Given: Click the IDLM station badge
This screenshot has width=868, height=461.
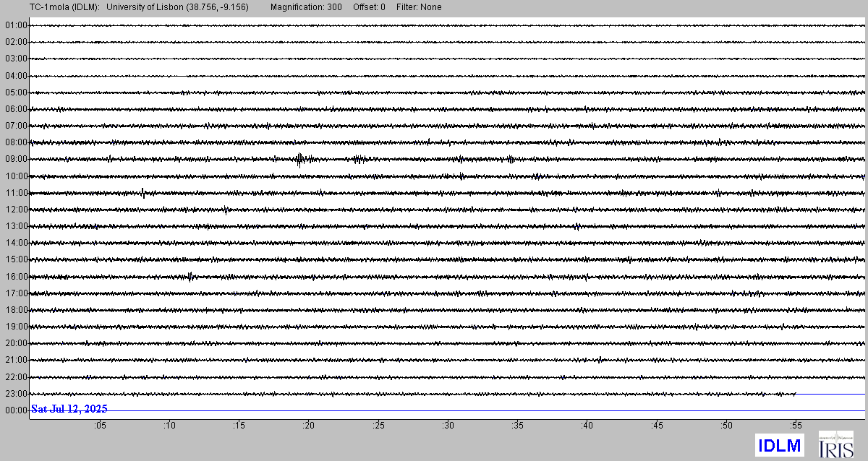Looking at the screenshot, I should coord(779,445).
